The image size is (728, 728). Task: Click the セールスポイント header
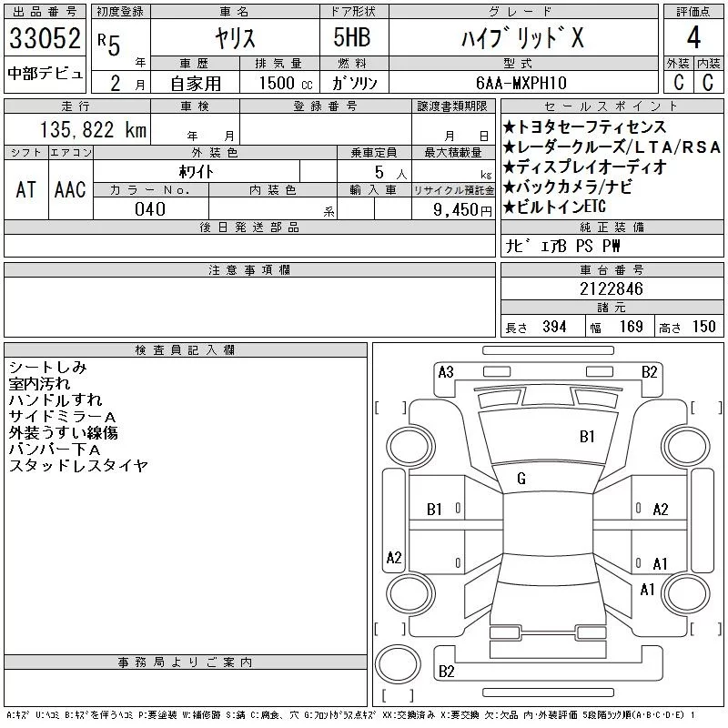pos(612,106)
